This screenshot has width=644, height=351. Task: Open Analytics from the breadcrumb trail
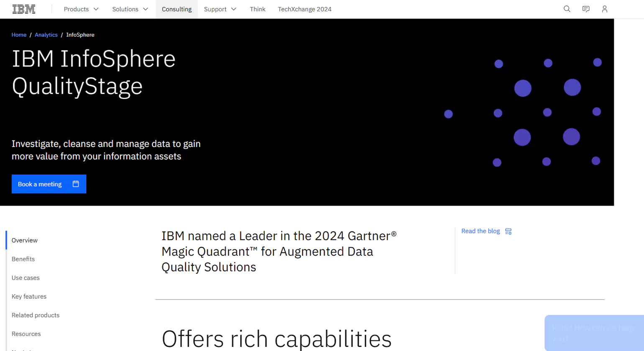(x=46, y=35)
